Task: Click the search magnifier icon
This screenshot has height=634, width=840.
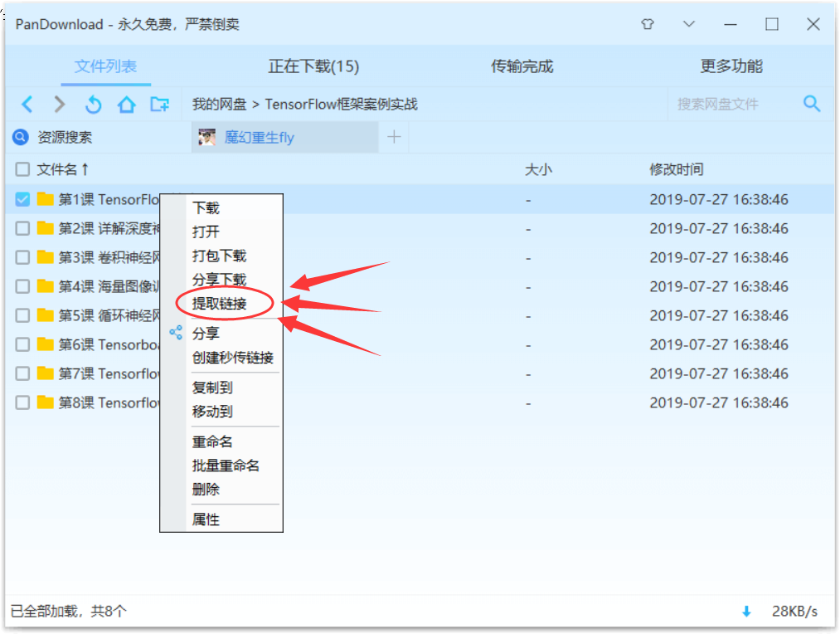Action: pos(812,104)
